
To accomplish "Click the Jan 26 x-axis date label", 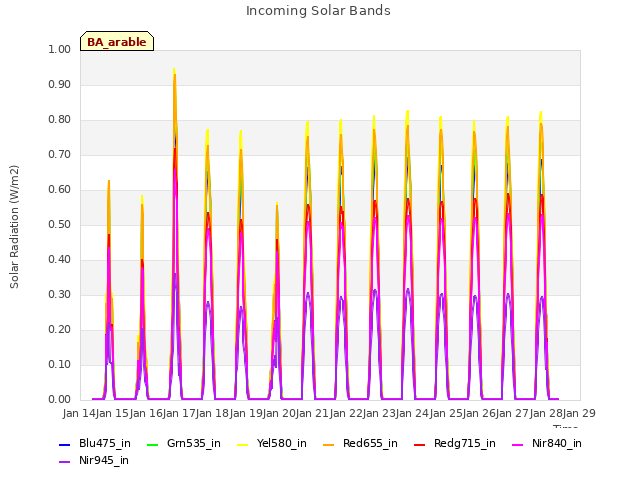I will pyautogui.click(x=479, y=413).
